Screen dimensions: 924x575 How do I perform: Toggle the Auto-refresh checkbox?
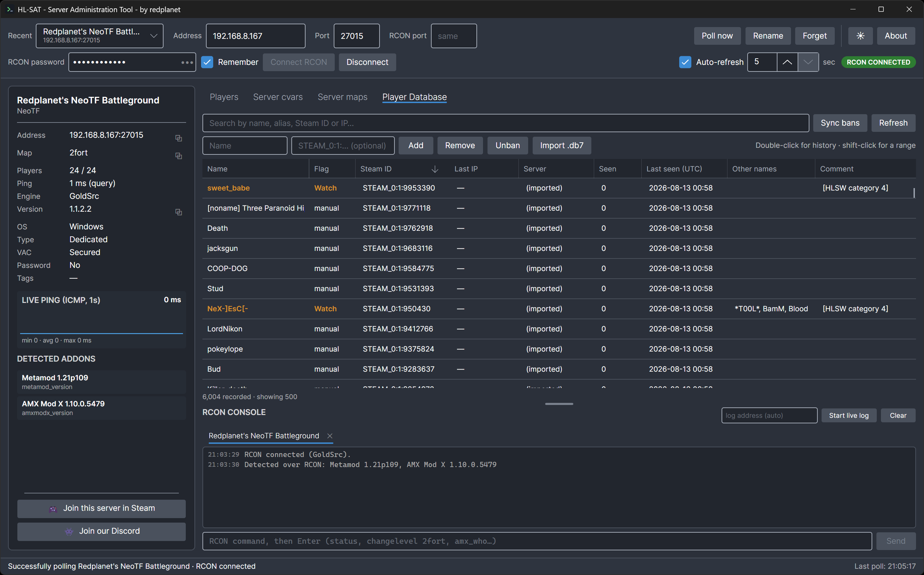685,62
